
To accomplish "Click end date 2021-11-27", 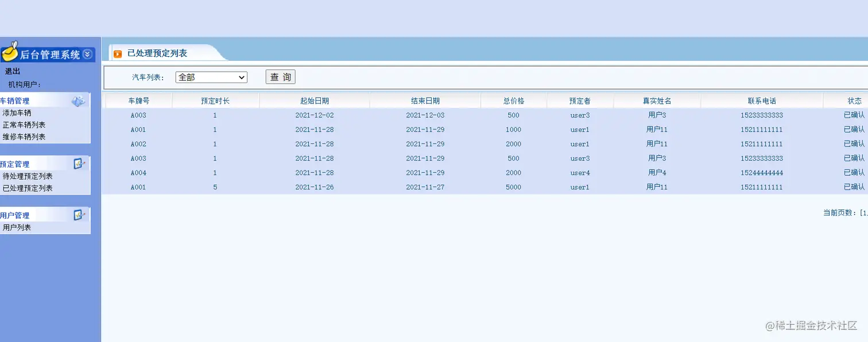I will (425, 187).
